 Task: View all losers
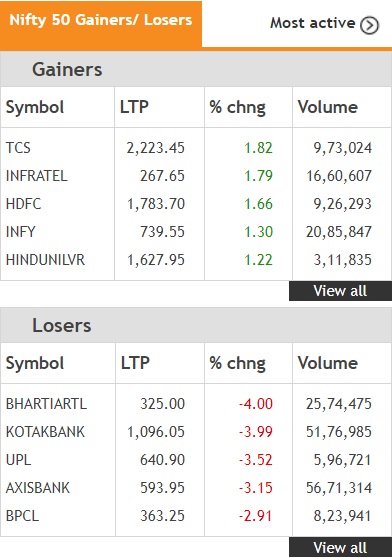(x=340, y=547)
